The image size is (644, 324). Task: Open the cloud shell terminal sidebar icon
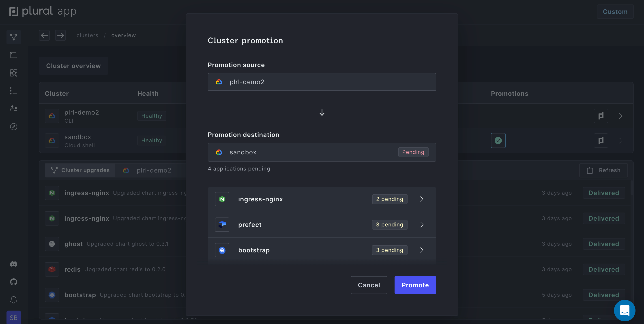[x=13, y=55]
